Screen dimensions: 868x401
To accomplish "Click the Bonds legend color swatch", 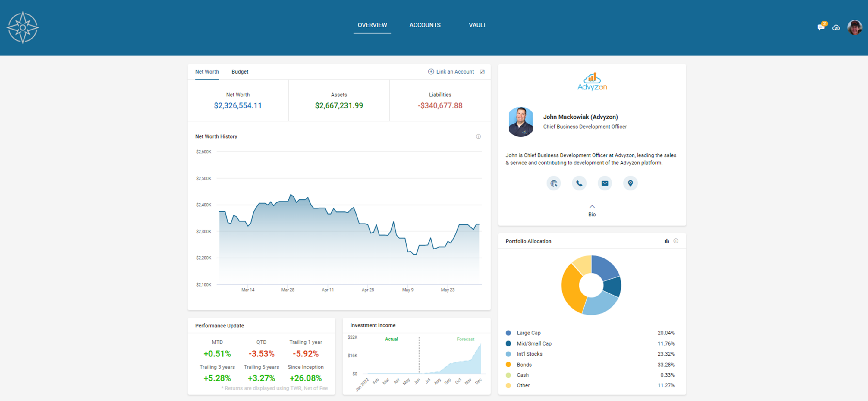I will 508,364.
